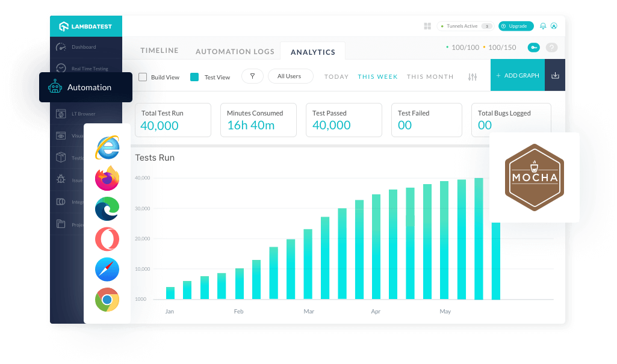Toggle the Test View checkbox

tap(194, 77)
